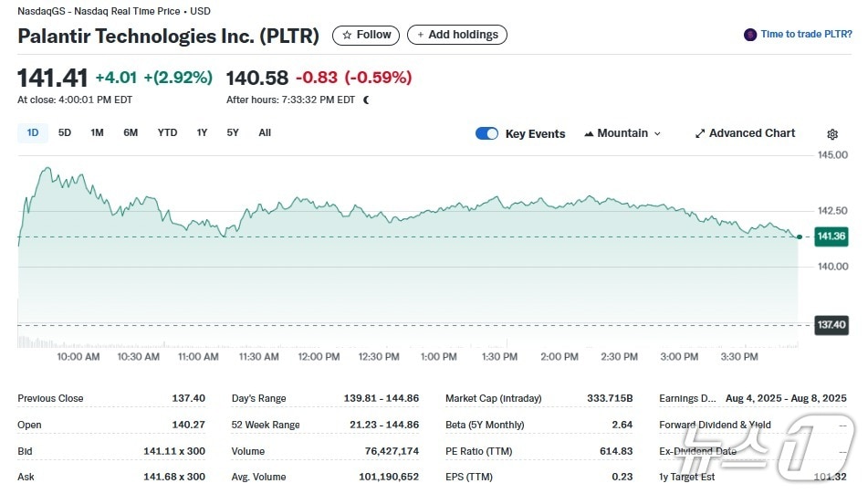Open chart settings gear icon

click(x=832, y=134)
